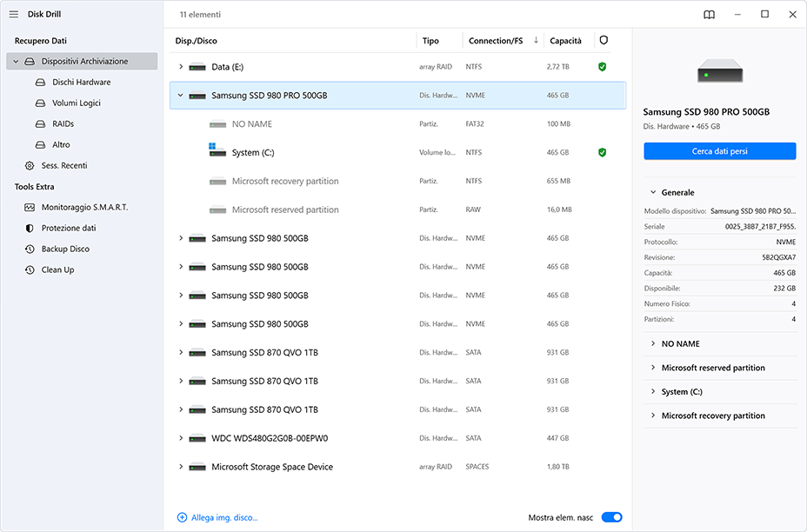Click Allega img. disco link
Image resolution: width=807 pixels, height=532 pixels.
(224, 517)
